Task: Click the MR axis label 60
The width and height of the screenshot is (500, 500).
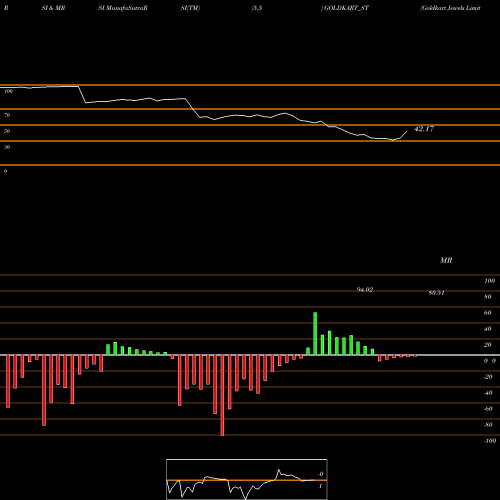Action: click(487, 313)
